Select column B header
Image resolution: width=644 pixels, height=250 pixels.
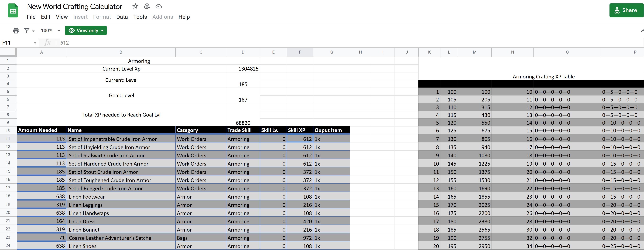[121, 52]
